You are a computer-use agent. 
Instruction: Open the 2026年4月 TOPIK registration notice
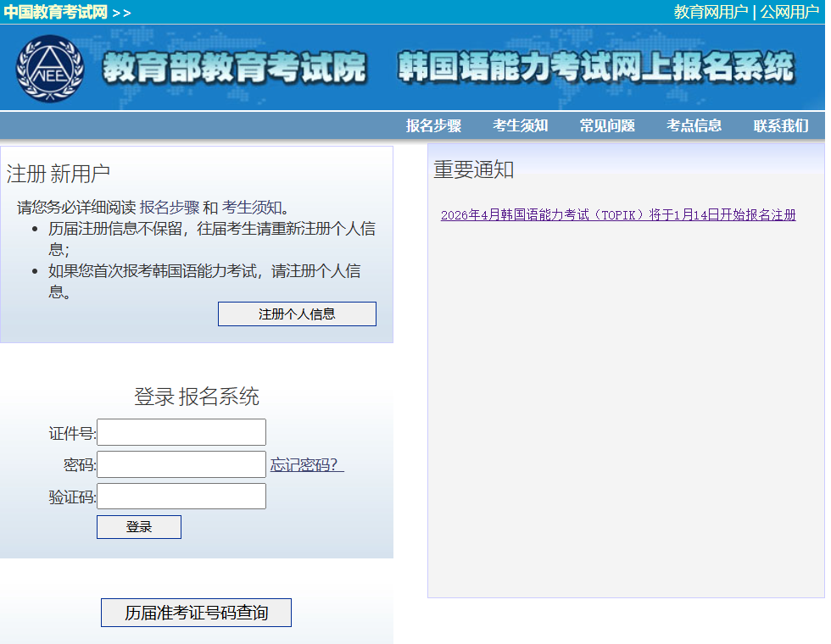tap(618, 215)
